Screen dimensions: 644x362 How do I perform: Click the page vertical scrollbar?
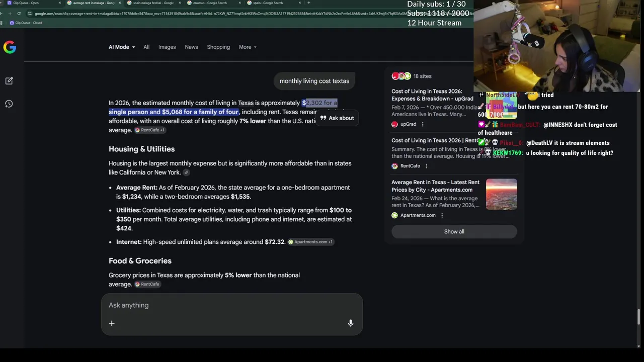[639, 317]
